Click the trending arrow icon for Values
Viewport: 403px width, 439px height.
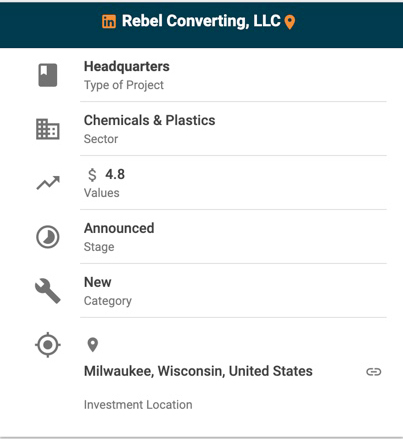(x=48, y=183)
